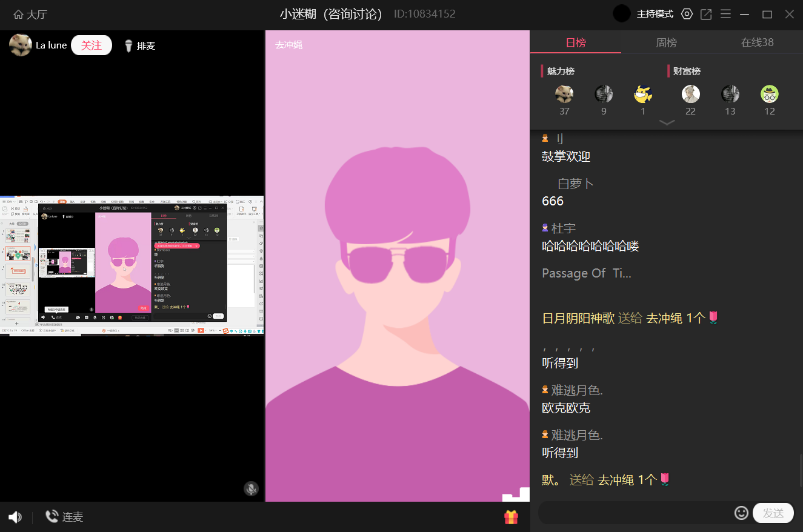Click username 杜宇 in chat
The width and height of the screenshot is (803, 532).
563,228
